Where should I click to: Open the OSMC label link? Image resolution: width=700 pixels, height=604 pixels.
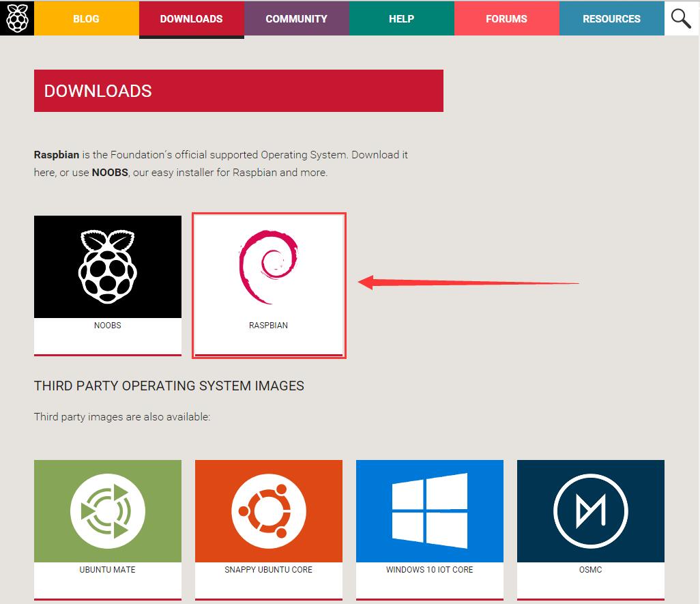591,570
